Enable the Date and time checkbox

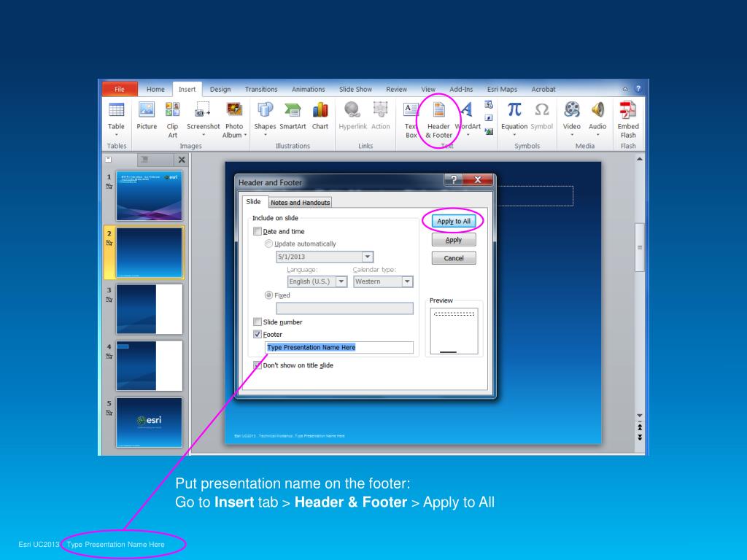(x=258, y=231)
